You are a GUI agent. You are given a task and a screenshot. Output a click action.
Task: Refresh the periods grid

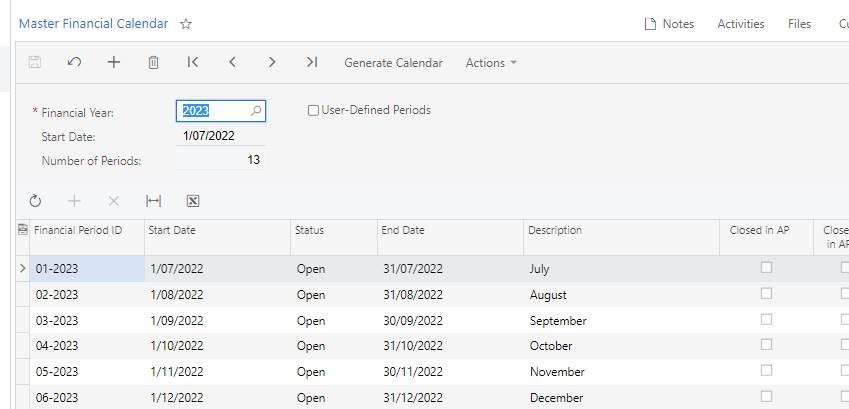point(35,201)
